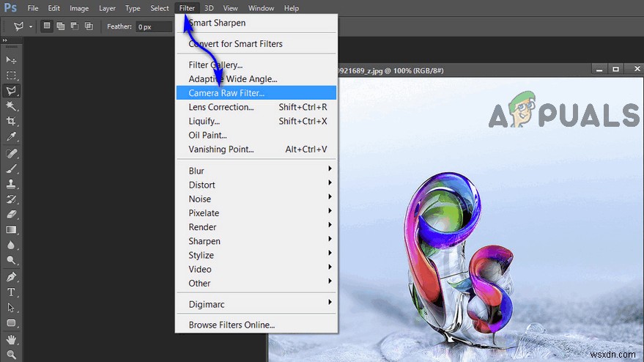
Task: Select the History Brush tool
Action: pyautogui.click(x=11, y=199)
